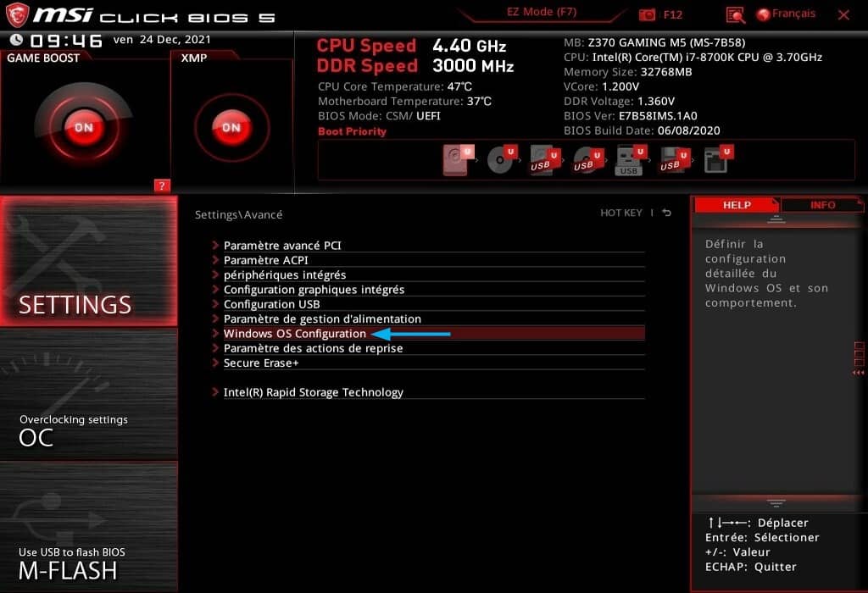The height and width of the screenshot is (593, 868).
Task: Click the MSI dragon shield logo
Action: point(17,15)
